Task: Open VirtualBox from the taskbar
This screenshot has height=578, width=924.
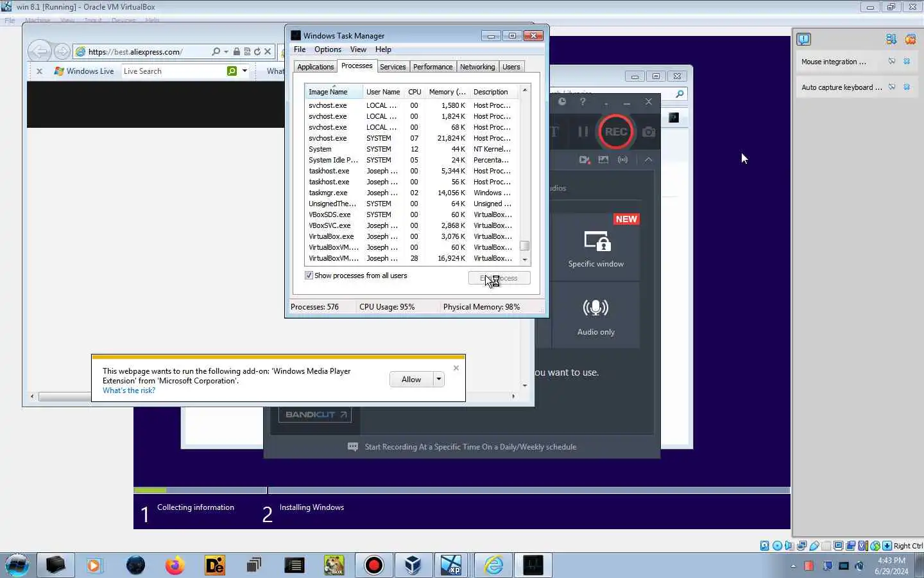Action: click(x=413, y=565)
